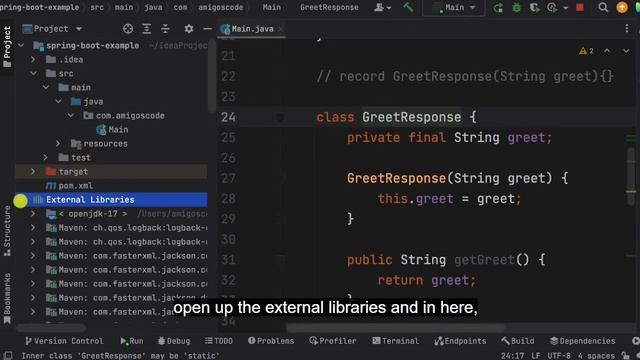Screen dimensions: 640x360
Task: Collapse the main folder
Action: point(46,87)
